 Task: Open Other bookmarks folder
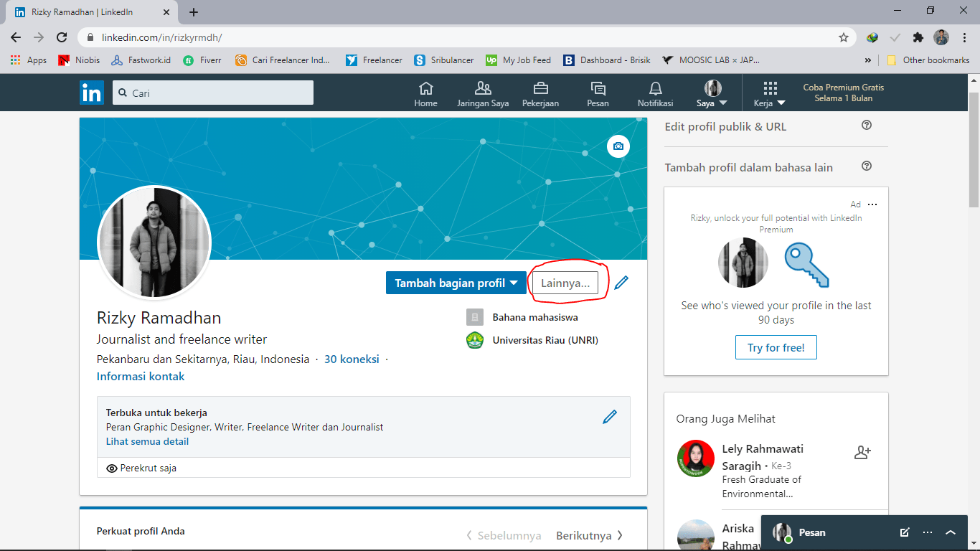coord(928,60)
